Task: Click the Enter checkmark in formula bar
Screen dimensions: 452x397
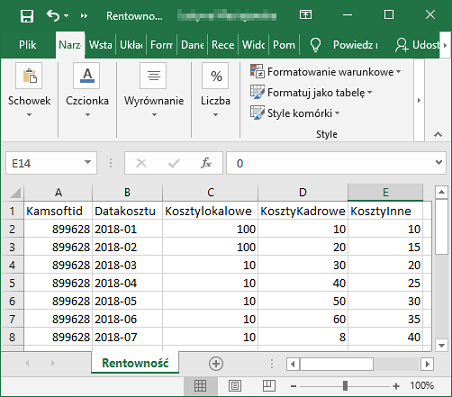Action: coord(174,163)
